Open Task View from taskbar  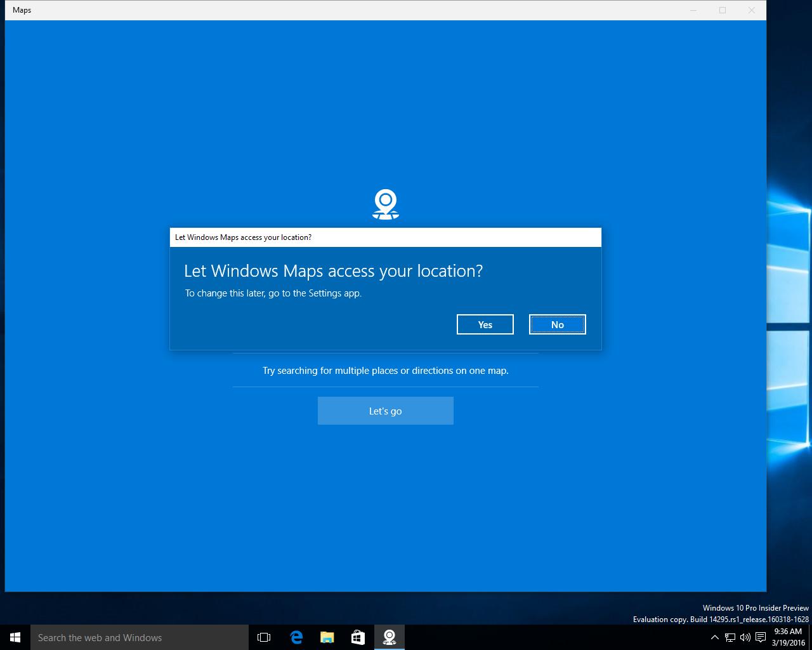coord(264,637)
